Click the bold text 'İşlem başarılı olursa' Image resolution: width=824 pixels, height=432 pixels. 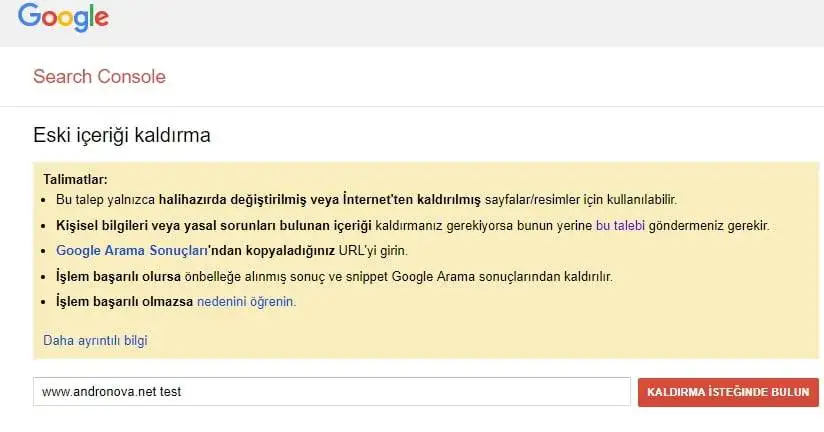pyautogui.click(x=118, y=276)
